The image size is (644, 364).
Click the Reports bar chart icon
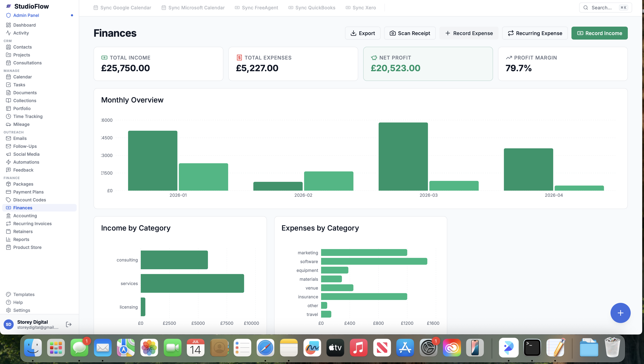(8, 240)
